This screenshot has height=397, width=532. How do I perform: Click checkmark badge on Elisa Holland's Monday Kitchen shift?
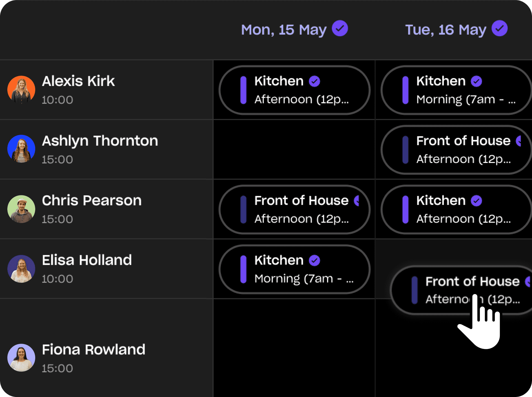pos(314,261)
